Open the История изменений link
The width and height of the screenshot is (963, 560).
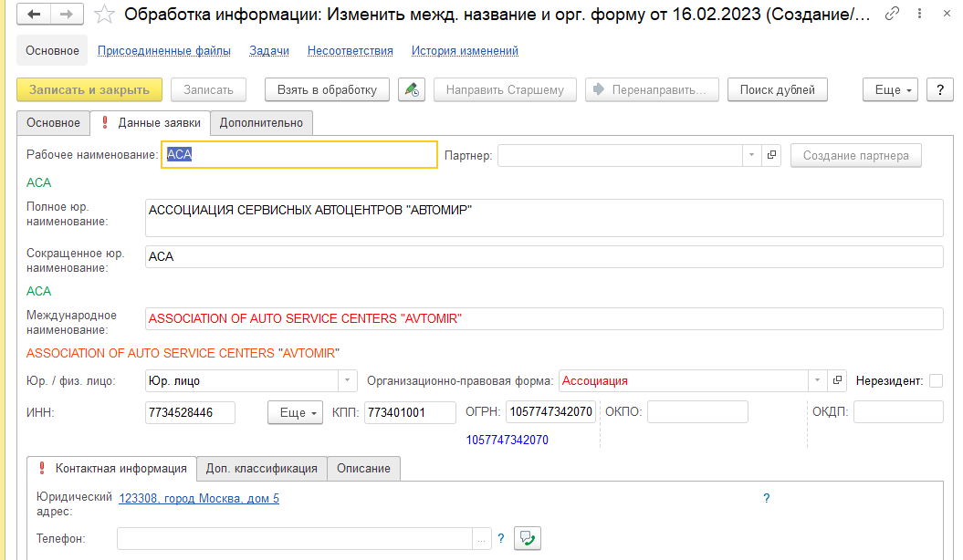pos(465,51)
